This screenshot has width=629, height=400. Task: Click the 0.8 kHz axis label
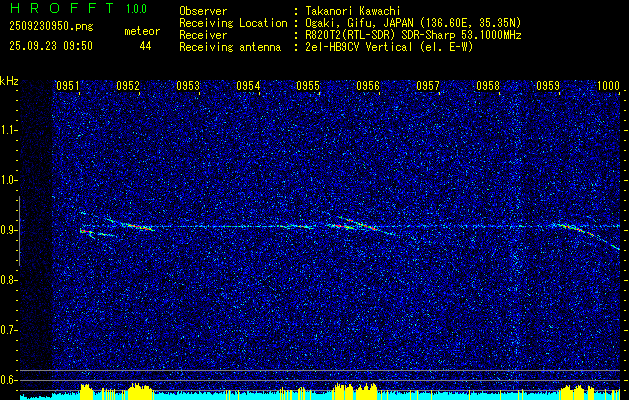pyautogui.click(x=8, y=280)
